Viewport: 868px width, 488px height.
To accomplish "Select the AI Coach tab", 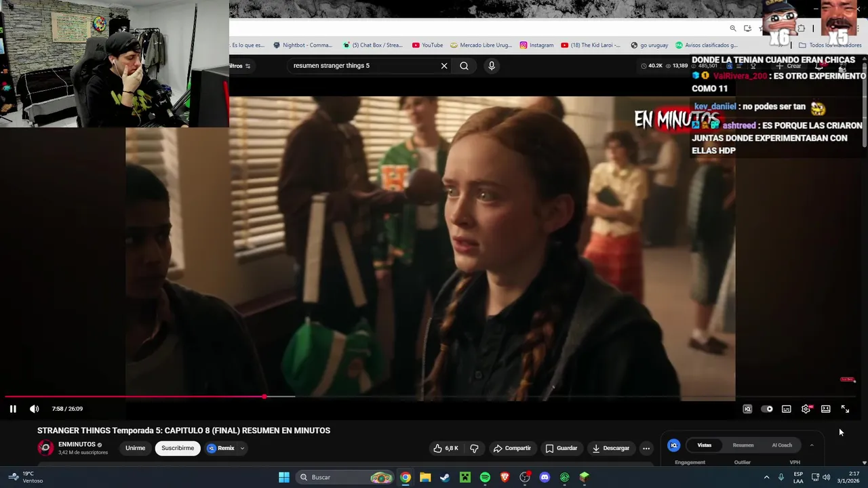I will click(x=782, y=445).
